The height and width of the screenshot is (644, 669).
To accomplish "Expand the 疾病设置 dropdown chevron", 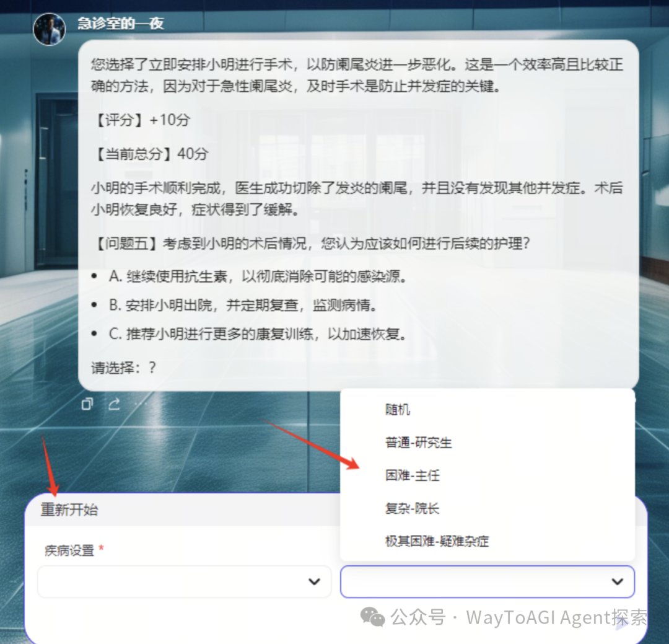I will (x=315, y=581).
